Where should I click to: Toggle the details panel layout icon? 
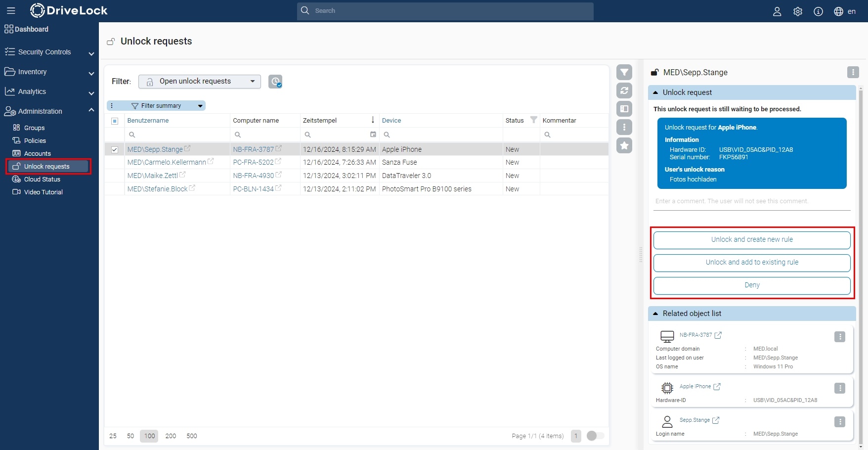click(624, 109)
